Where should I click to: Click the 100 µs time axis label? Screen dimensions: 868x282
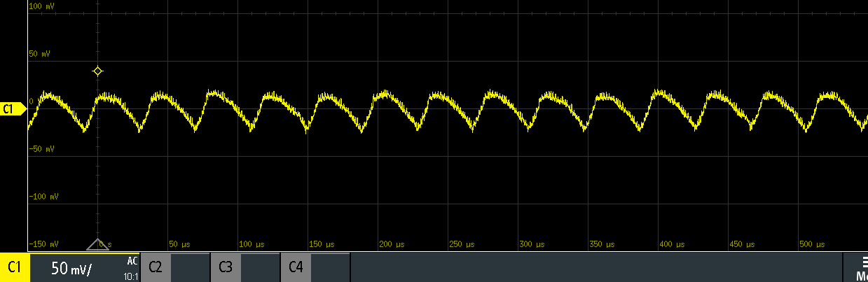click(252, 244)
